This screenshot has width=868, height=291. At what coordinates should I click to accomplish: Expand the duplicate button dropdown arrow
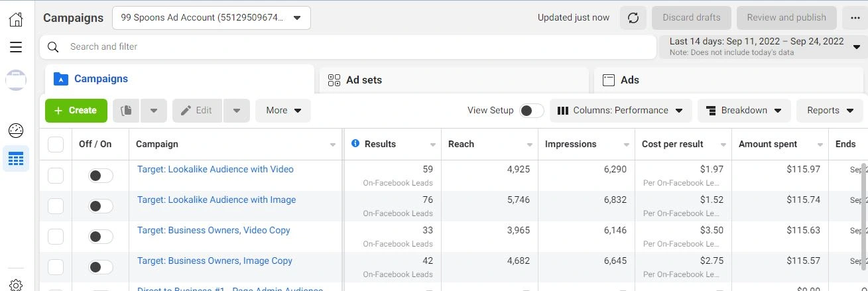(154, 111)
